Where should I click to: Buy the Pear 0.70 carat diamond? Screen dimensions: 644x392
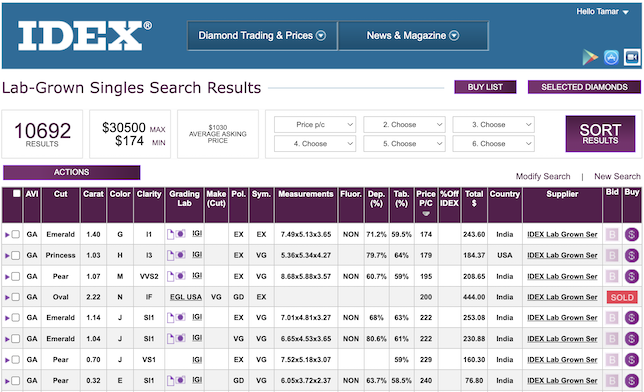(632, 360)
